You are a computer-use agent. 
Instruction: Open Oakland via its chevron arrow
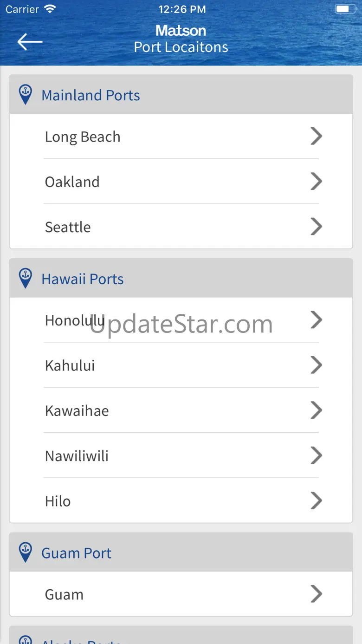pos(316,182)
